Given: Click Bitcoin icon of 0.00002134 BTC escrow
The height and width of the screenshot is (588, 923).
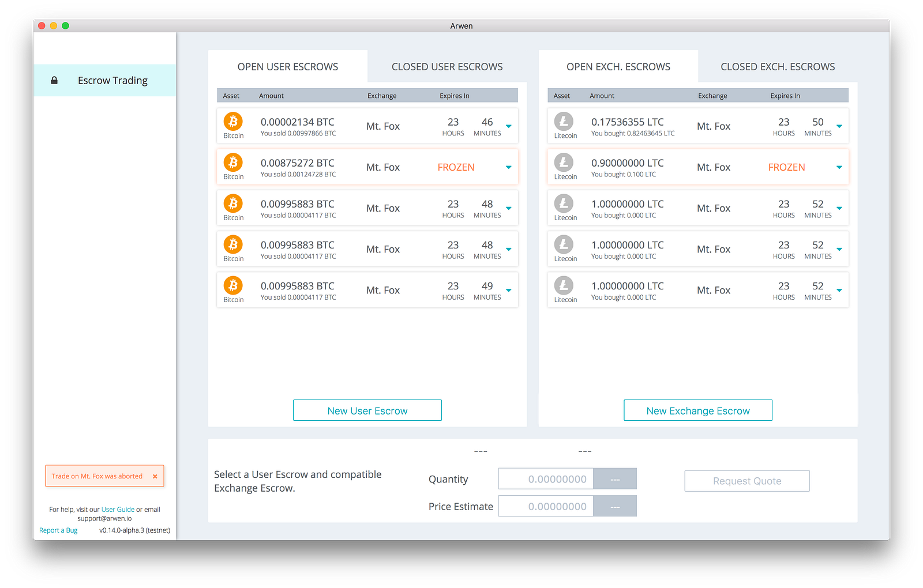Looking at the screenshot, I should coord(233,121).
